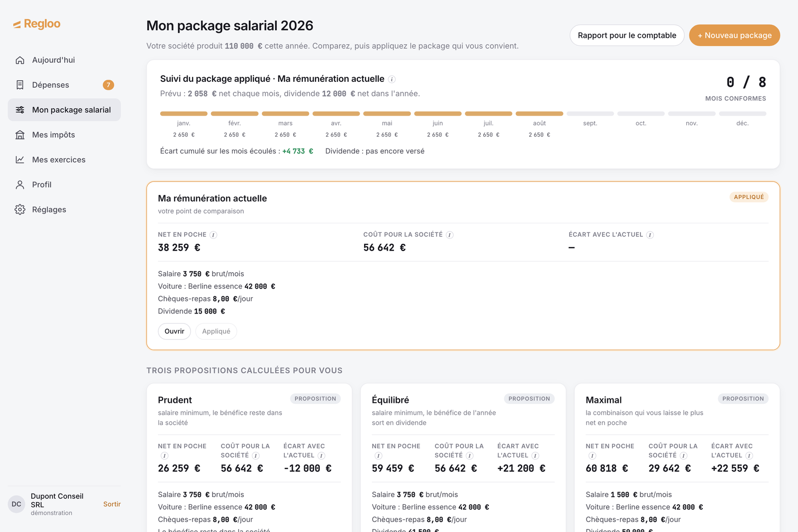Click the Mon package salarial 2026 heading

230,25
